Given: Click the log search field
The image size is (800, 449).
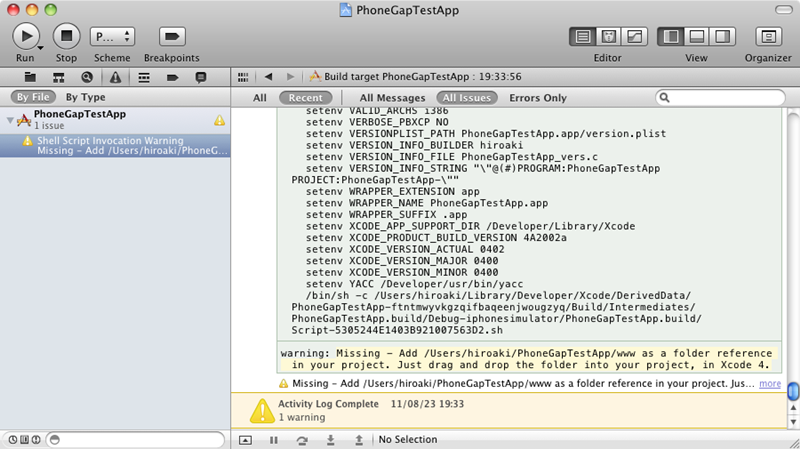Looking at the screenshot, I should pyautogui.click(x=720, y=97).
